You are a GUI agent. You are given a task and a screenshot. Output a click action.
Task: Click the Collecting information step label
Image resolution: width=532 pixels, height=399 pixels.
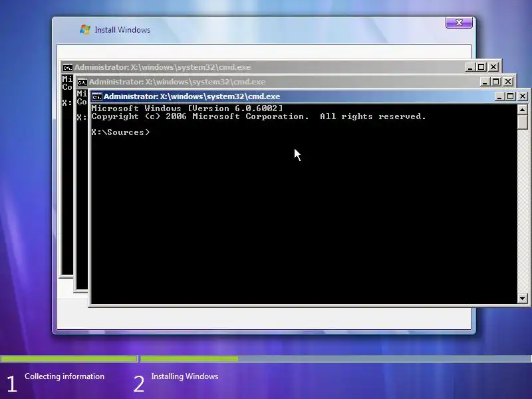coord(65,376)
